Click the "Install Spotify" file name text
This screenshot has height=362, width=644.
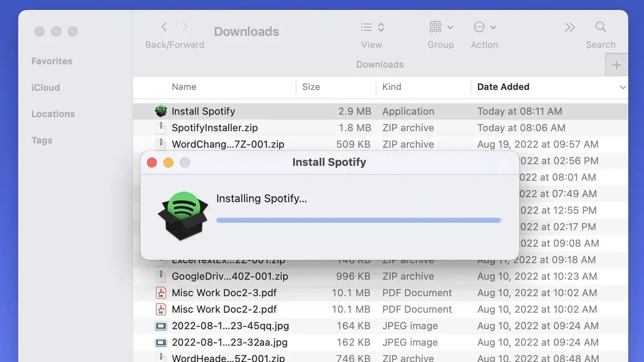[203, 111]
